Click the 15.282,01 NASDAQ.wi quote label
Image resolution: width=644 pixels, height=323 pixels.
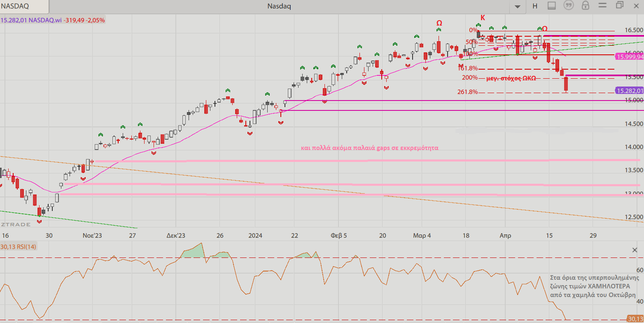[53, 20]
